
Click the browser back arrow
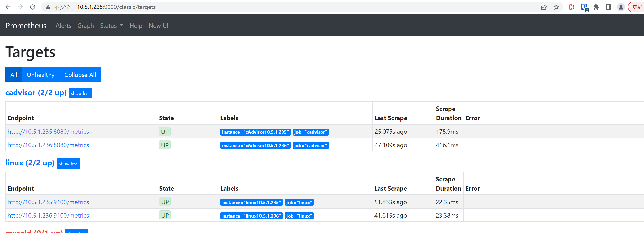click(8, 7)
